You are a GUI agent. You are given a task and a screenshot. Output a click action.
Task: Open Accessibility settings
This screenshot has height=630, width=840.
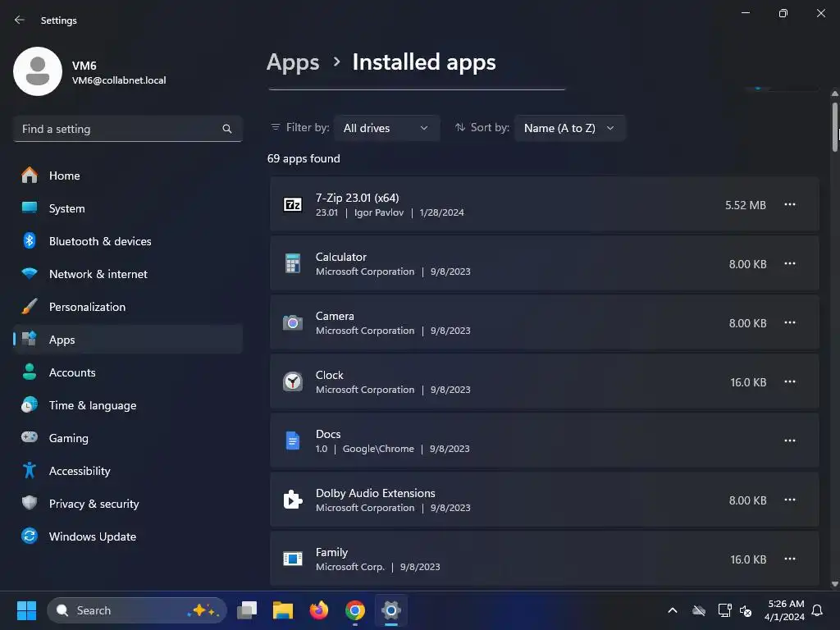127,470
